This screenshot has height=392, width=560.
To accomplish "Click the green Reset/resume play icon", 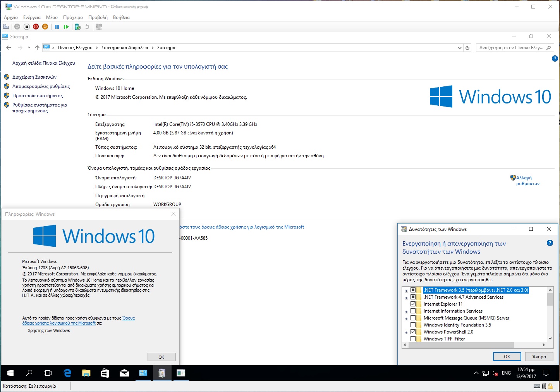I will pyautogui.click(x=66, y=27).
